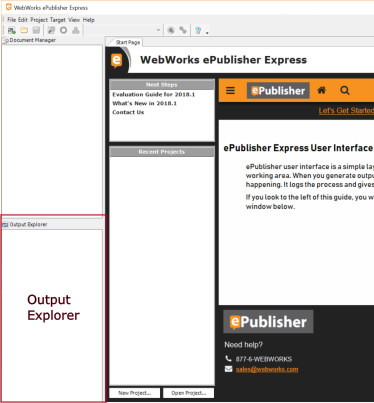Image resolution: width=374 pixels, height=403 pixels.
Task: Open the Edit menu
Action: [x=23, y=20]
